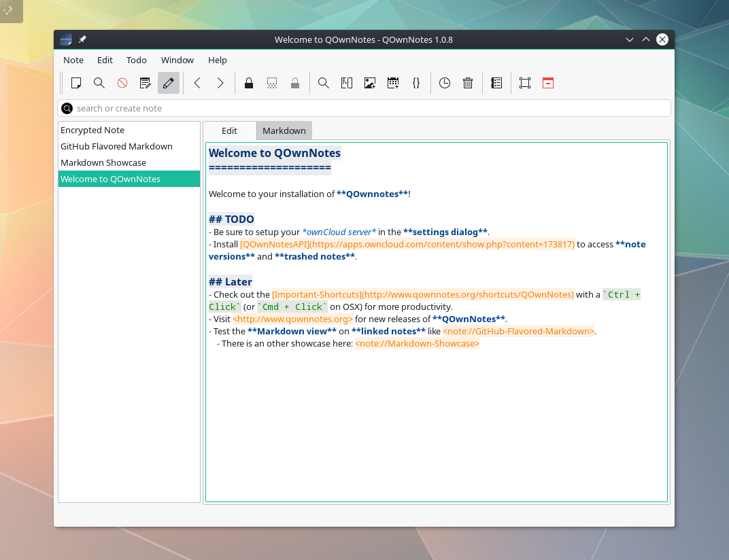Click the 'Welcome to QOwnNotes' heading in editor
Viewport: 729px width, 560px height.
pyautogui.click(x=274, y=153)
